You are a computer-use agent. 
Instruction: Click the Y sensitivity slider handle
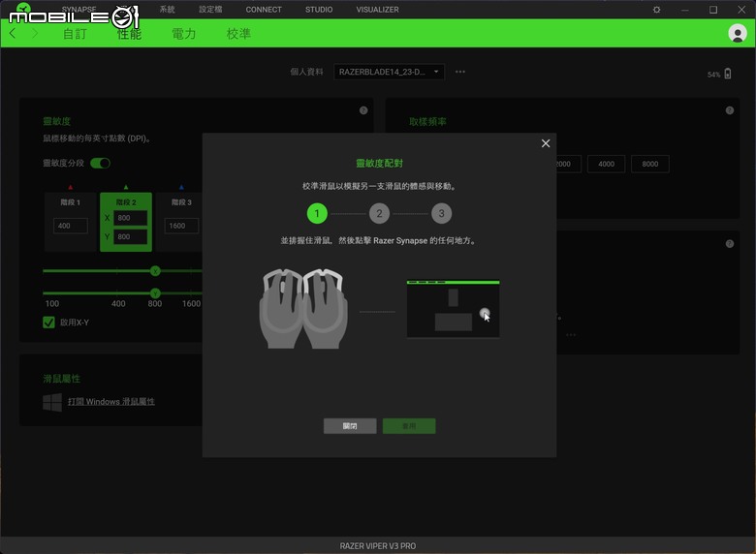155,292
